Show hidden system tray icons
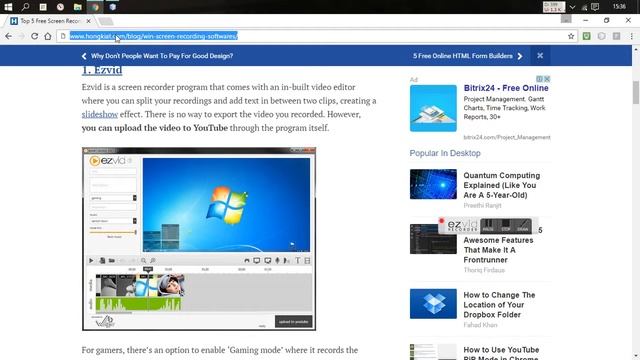The image size is (640, 360). (x=572, y=7)
